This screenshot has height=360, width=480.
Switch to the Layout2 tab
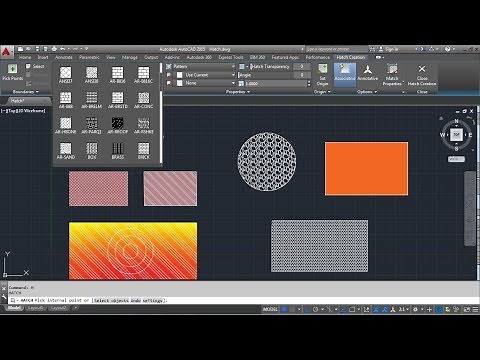click(x=58, y=308)
